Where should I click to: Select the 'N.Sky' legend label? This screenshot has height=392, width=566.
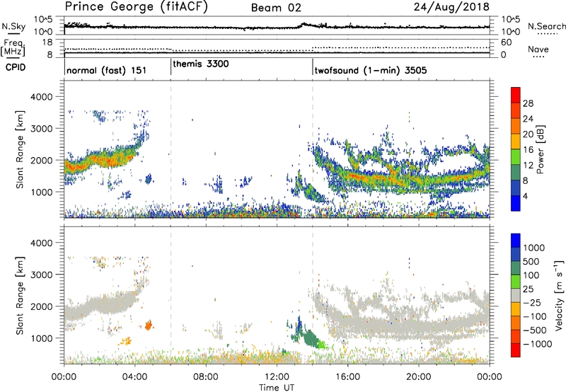[x=13, y=26]
